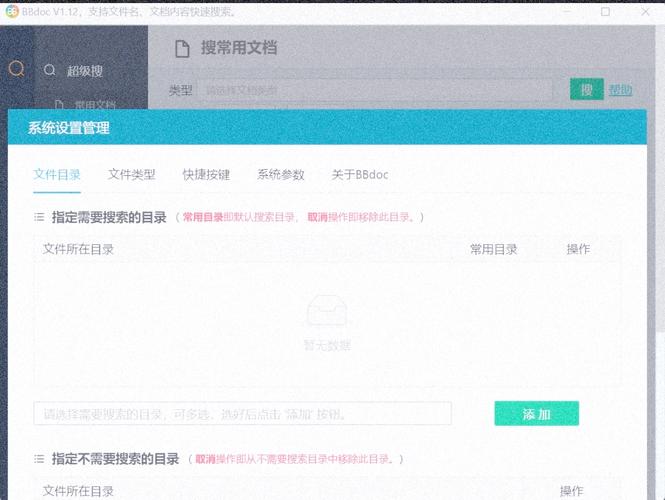Image resolution: width=665 pixels, height=500 pixels.
Task: Click 指定需要搜索的目录 heading text
Action: click(109, 218)
